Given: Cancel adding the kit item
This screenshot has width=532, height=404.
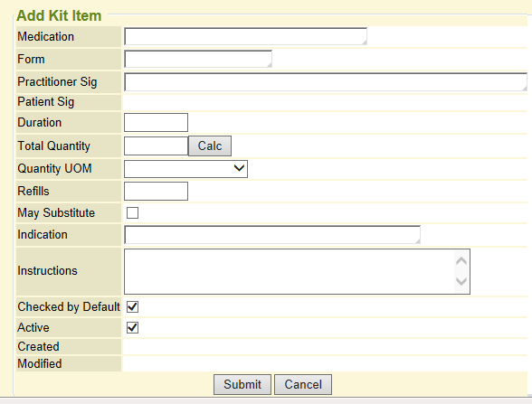Looking at the screenshot, I should pyautogui.click(x=303, y=384).
